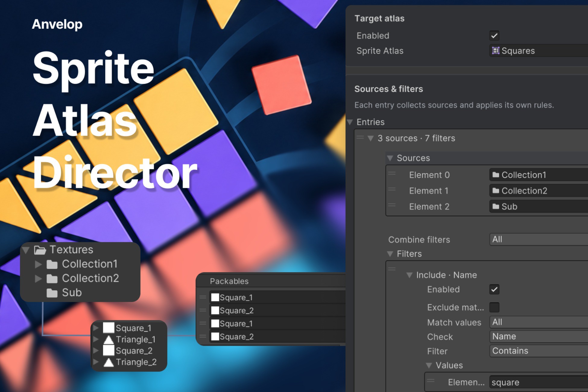Collapse the Include · Name filter
Image resolution: width=588 pixels, height=392 pixels.
(409, 275)
